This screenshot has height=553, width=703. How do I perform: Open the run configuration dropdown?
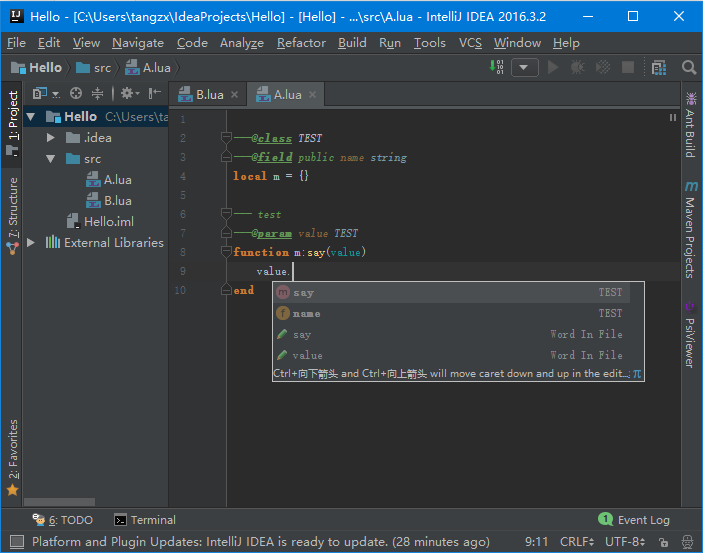coord(525,67)
